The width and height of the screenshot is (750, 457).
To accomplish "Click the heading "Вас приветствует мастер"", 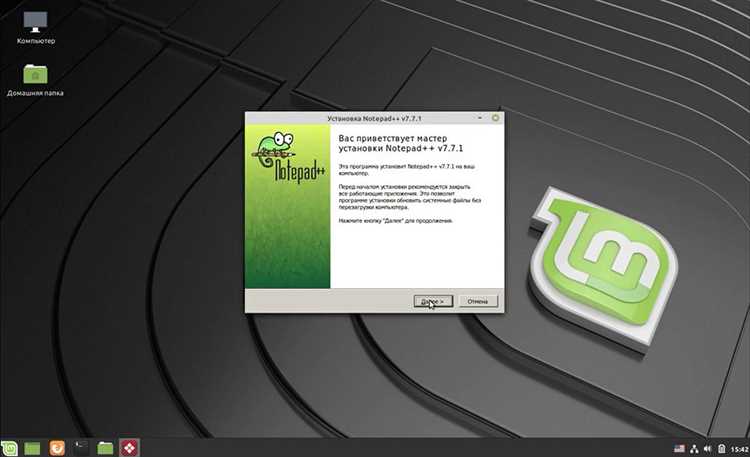I will 393,138.
